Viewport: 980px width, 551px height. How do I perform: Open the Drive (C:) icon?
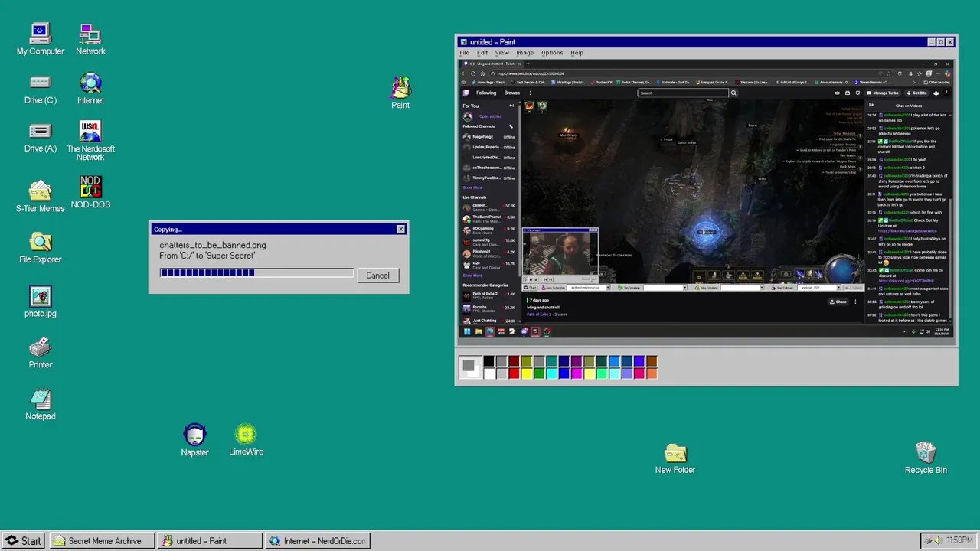coord(40,89)
